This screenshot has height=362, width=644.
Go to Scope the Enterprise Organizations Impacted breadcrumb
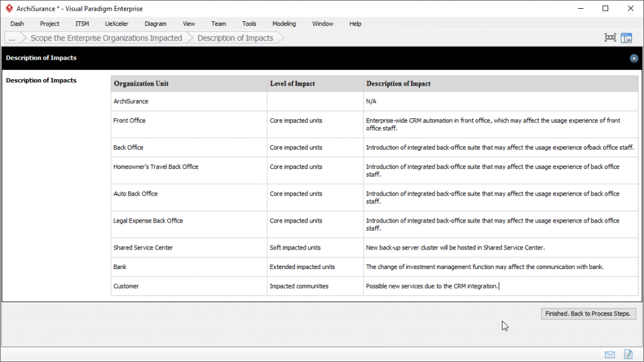(x=106, y=38)
